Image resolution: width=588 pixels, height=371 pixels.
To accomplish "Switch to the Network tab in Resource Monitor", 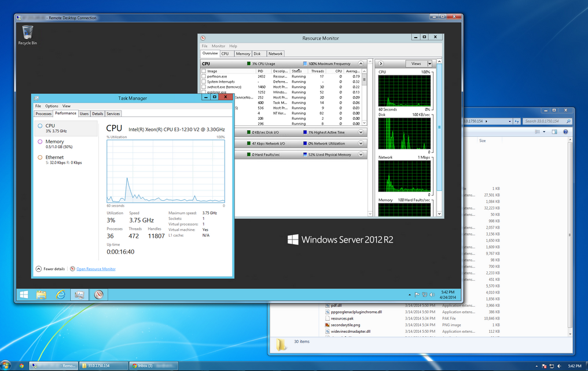I will pyautogui.click(x=275, y=54).
